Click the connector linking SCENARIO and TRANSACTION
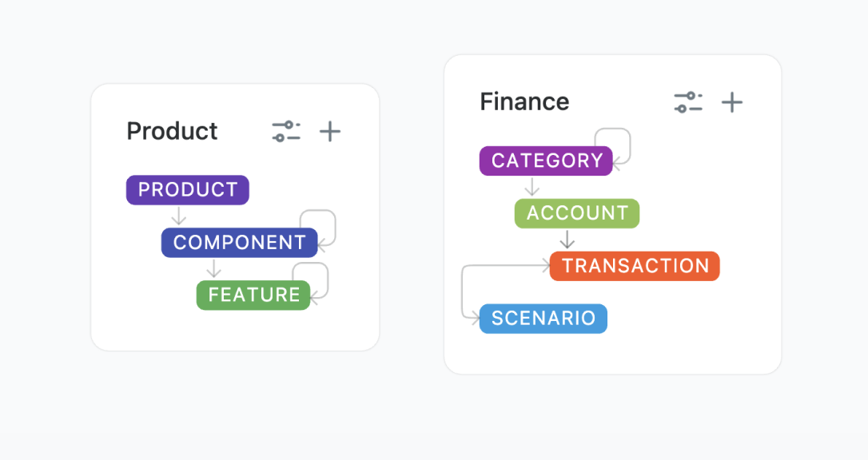 pos(463,291)
